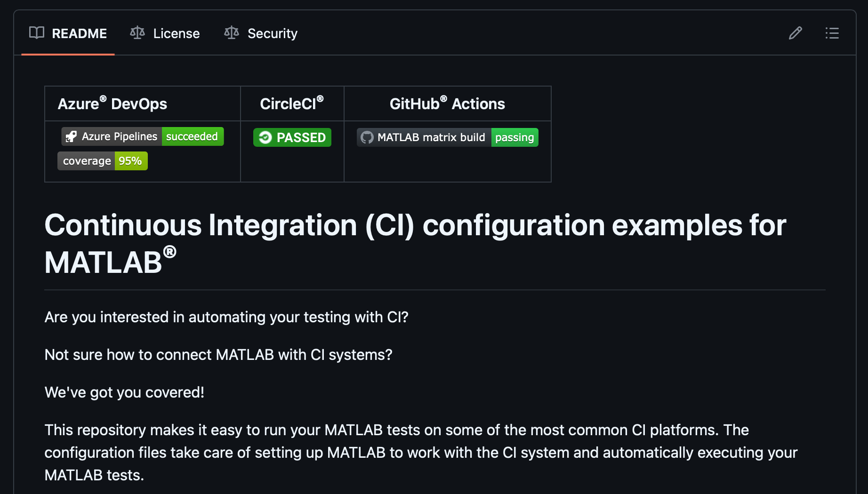The width and height of the screenshot is (868, 494).
Task: Open the README outline list icon
Action: point(832,33)
